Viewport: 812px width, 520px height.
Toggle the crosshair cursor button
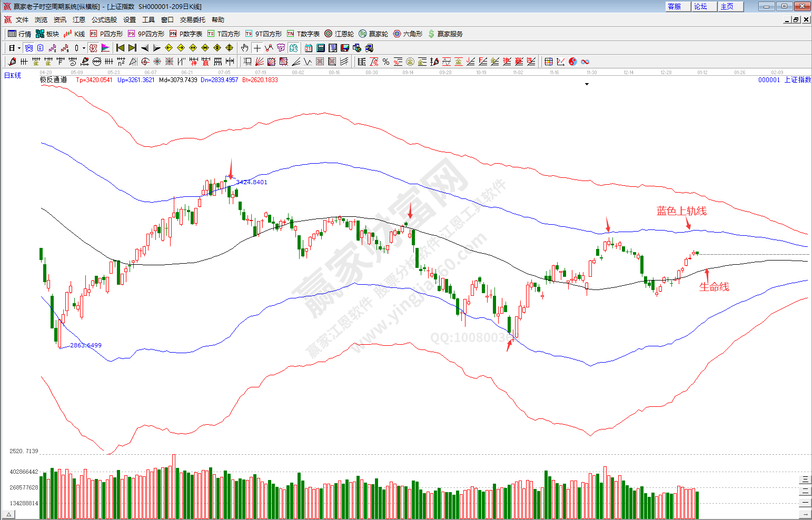[x=257, y=48]
